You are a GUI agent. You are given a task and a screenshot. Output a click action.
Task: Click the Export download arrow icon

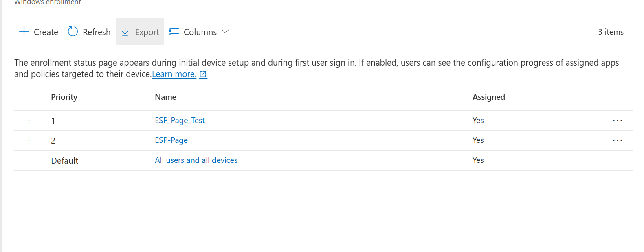point(125,32)
